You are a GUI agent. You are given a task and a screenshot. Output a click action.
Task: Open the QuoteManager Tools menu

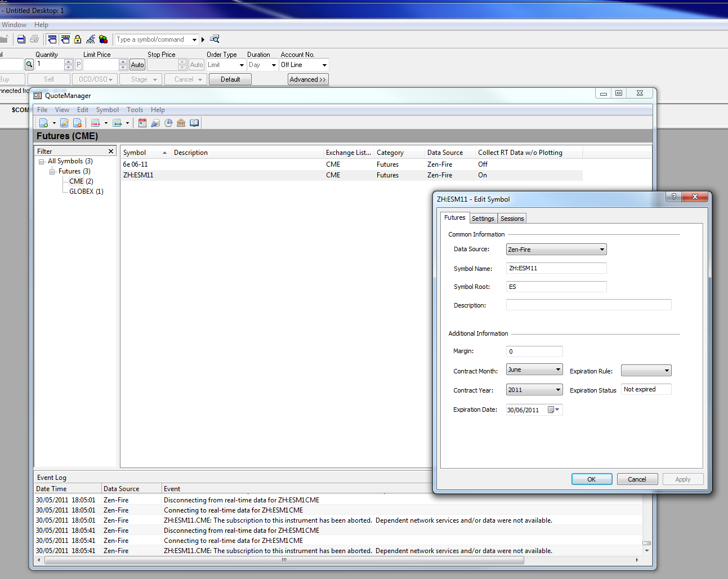coord(135,110)
